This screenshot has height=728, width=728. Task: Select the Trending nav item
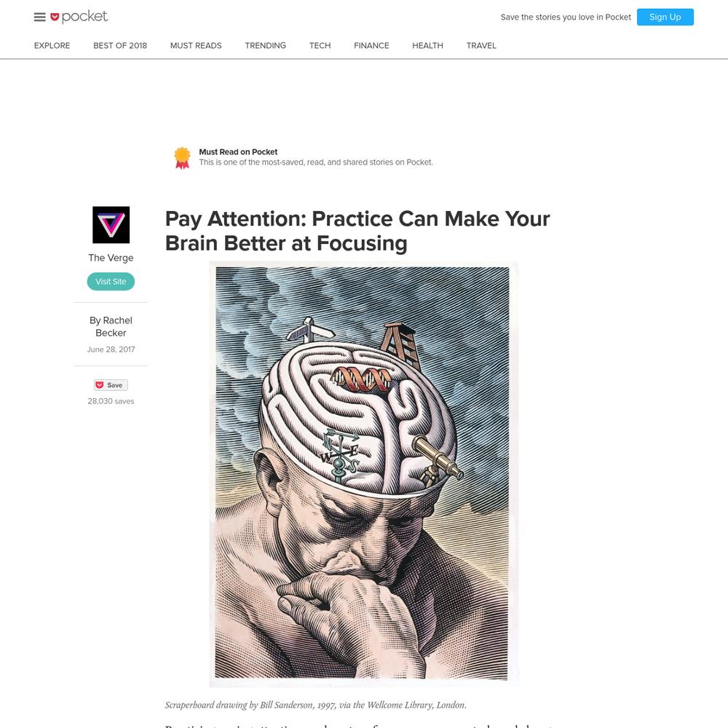tap(266, 45)
